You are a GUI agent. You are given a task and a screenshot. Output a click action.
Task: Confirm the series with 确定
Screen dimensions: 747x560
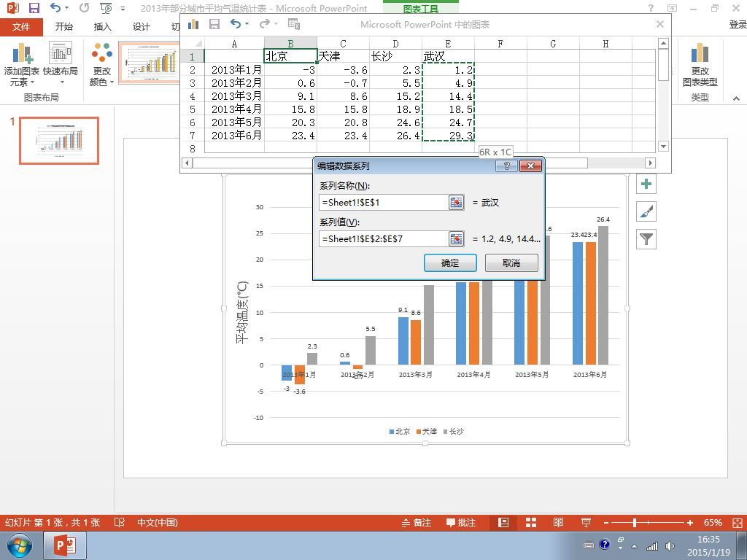(450, 262)
